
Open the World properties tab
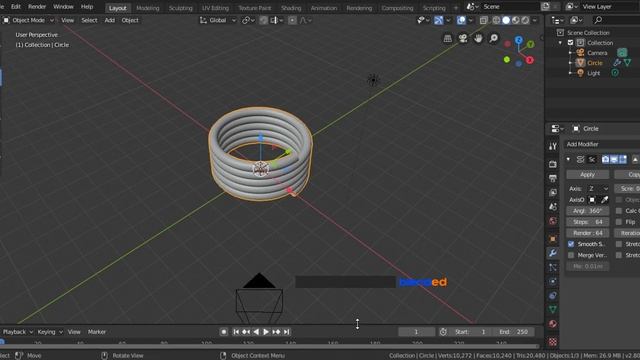click(x=553, y=221)
